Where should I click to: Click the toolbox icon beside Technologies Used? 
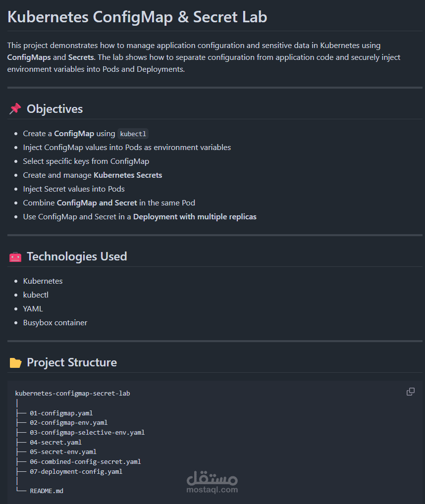(15, 256)
